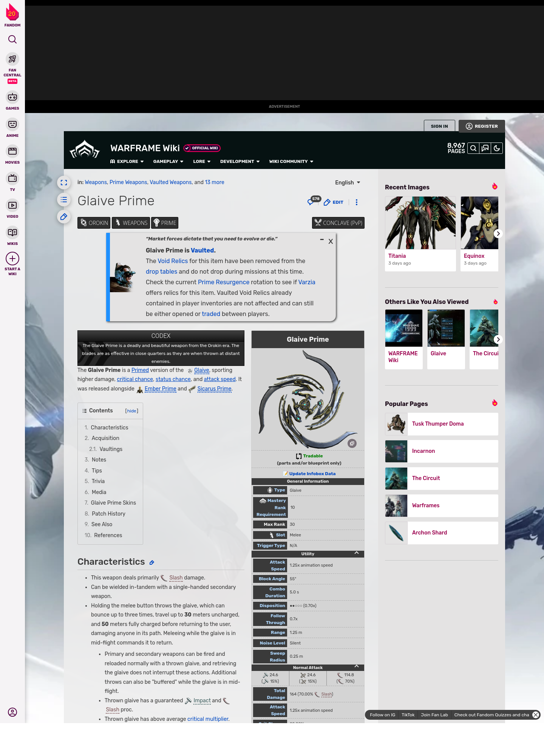
Task: Collapse the Normal Attack infobox section
Action: pyautogui.click(x=357, y=666)
